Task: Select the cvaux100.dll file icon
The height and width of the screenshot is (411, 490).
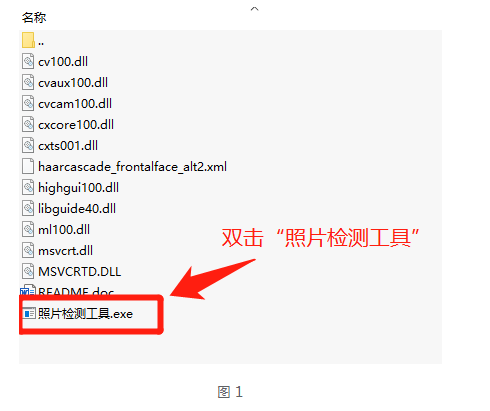Action: coord(28,82)
